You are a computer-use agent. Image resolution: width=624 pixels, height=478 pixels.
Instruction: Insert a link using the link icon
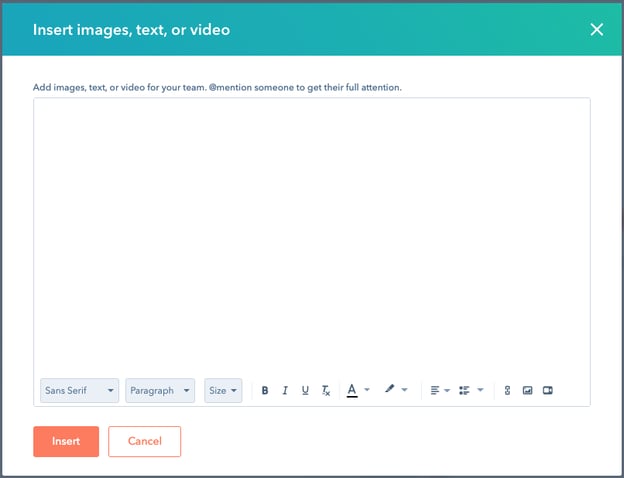(508, 390)
